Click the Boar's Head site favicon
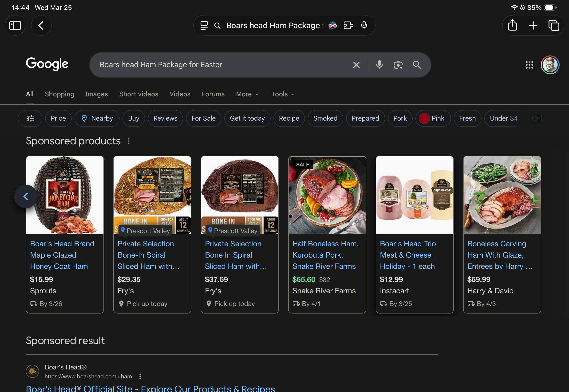The width and height of the screenshot is (569, 392). 32,371
